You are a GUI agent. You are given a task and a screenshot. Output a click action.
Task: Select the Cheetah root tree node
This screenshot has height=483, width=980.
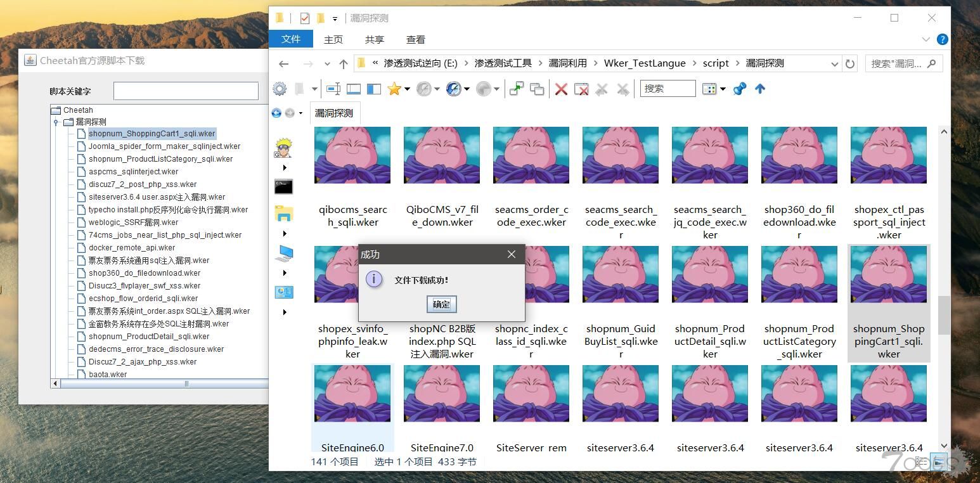[78, 110]
